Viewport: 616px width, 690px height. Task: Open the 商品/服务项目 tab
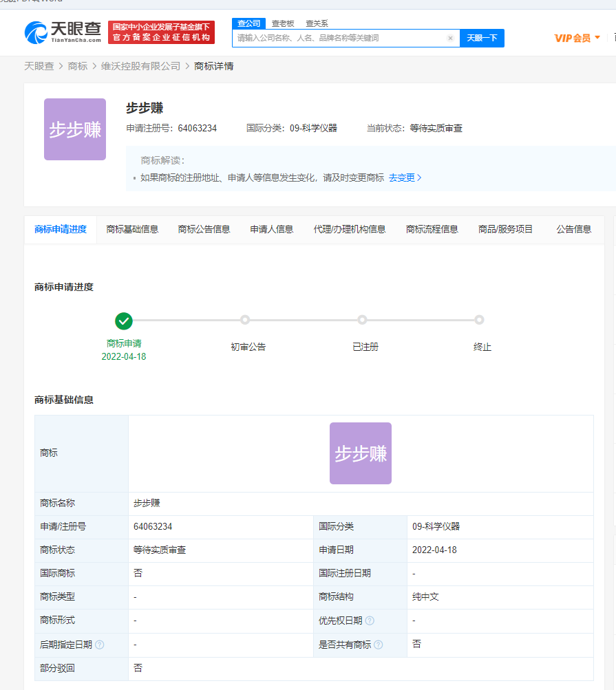pyautogui.click(x=505, y=229)
